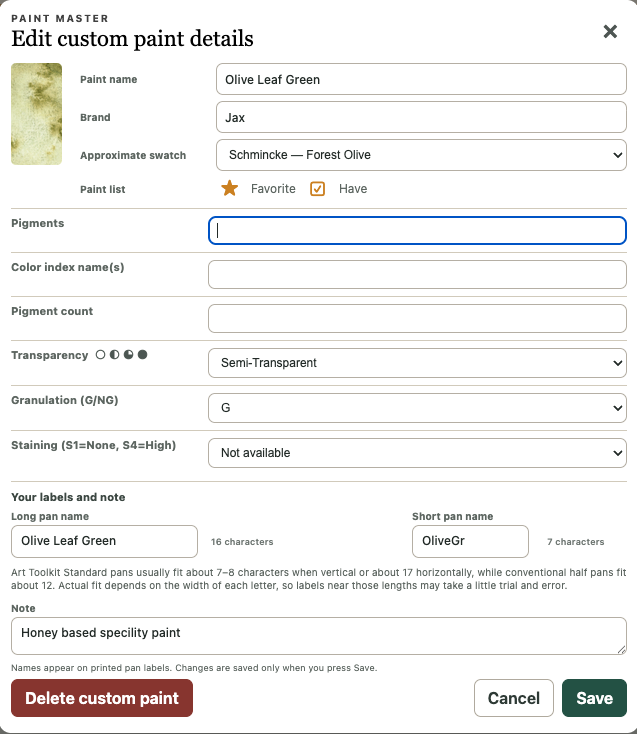Click the empty circle transparency icon
This screenshot has height=734, width=637.
100,354
